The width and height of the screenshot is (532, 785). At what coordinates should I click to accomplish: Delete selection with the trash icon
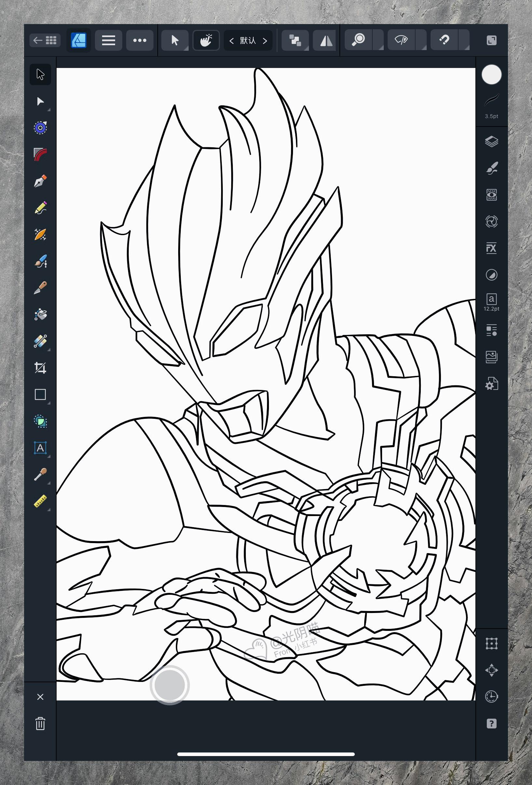point(40,724)
